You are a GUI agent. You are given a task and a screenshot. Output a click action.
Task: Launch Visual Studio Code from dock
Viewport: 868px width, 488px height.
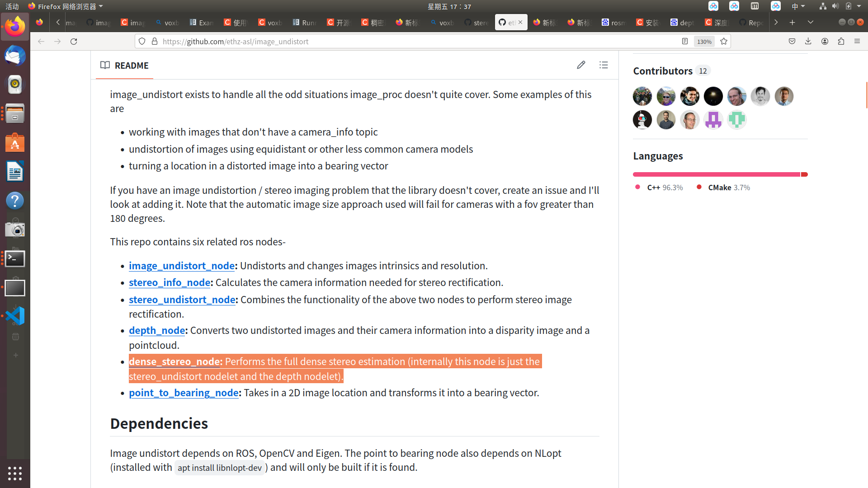click(x=15, y=316)
